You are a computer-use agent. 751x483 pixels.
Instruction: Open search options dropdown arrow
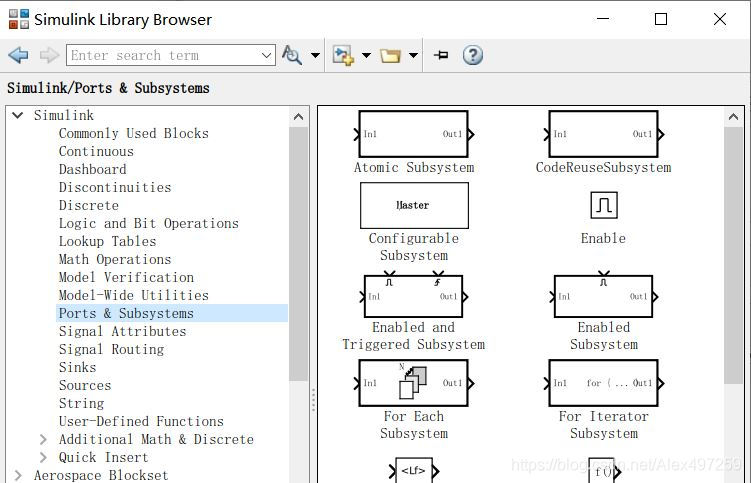click(x=315, y=55)
